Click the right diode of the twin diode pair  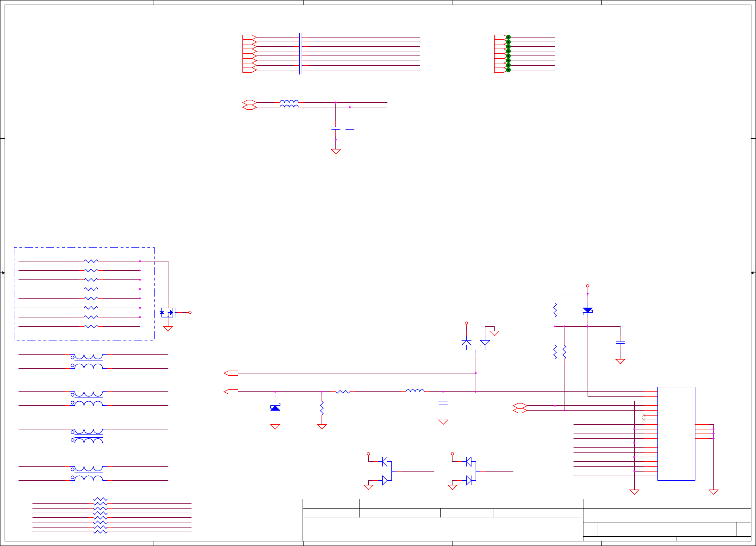[485, 343]
